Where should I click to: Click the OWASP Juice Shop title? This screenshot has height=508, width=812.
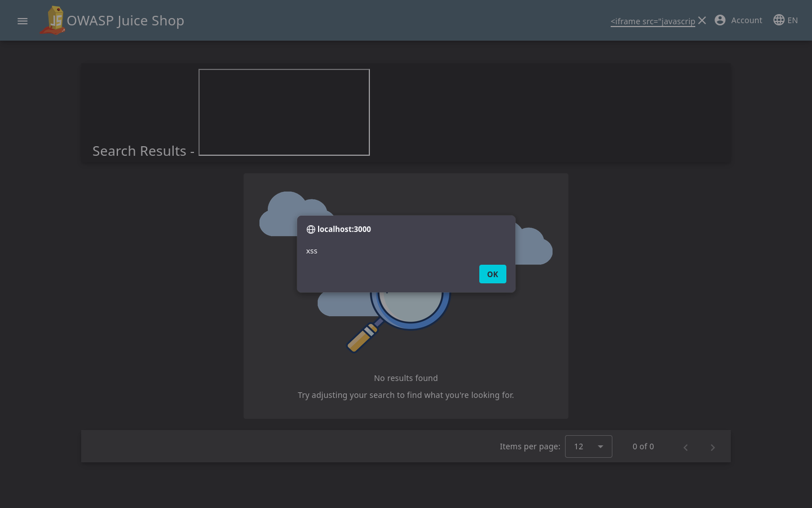coord(125,21)
